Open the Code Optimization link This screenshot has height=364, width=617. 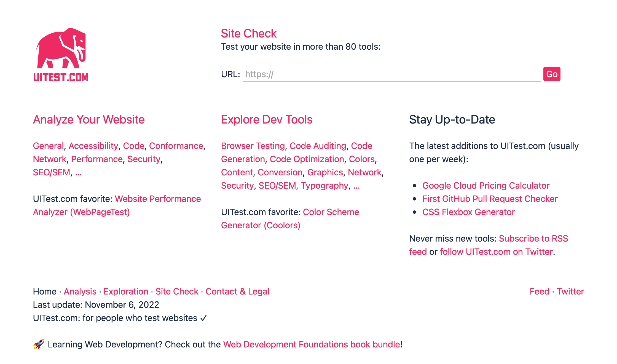[307, 159]
